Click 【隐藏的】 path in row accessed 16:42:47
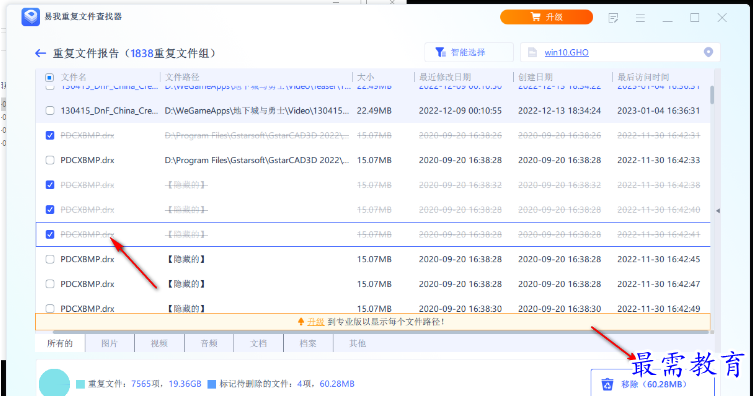Image resolution: width=753 pixels, height=396 pixels. pyautogui.click(x=186, y=284)
